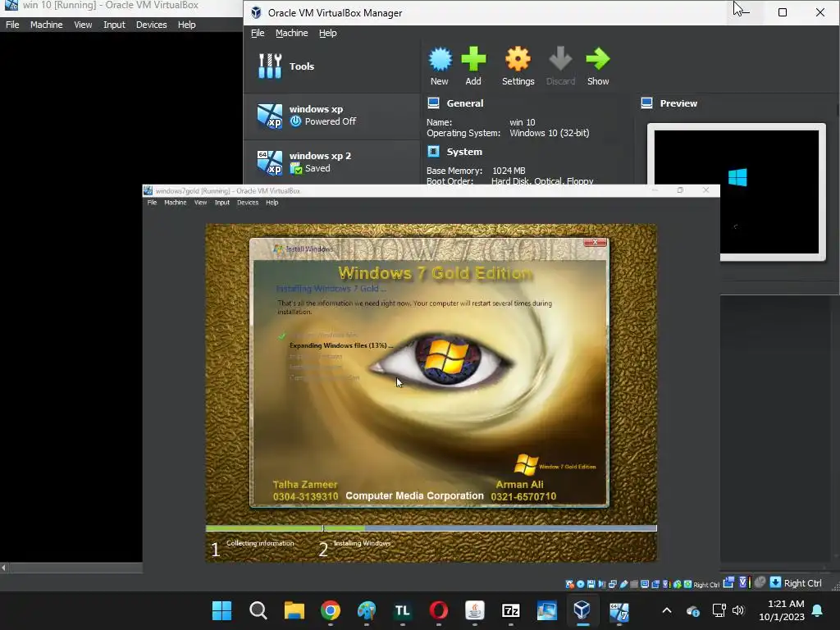Click the hard disk status icon in windows7gold status bar
Image resolution: width=840 pixels, height=630 pixels.
569,584
